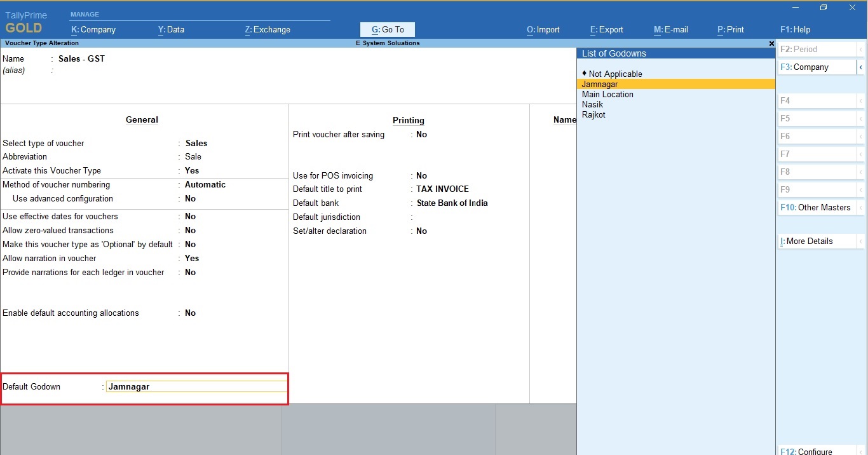Click the O: Import option

[543, 29]
